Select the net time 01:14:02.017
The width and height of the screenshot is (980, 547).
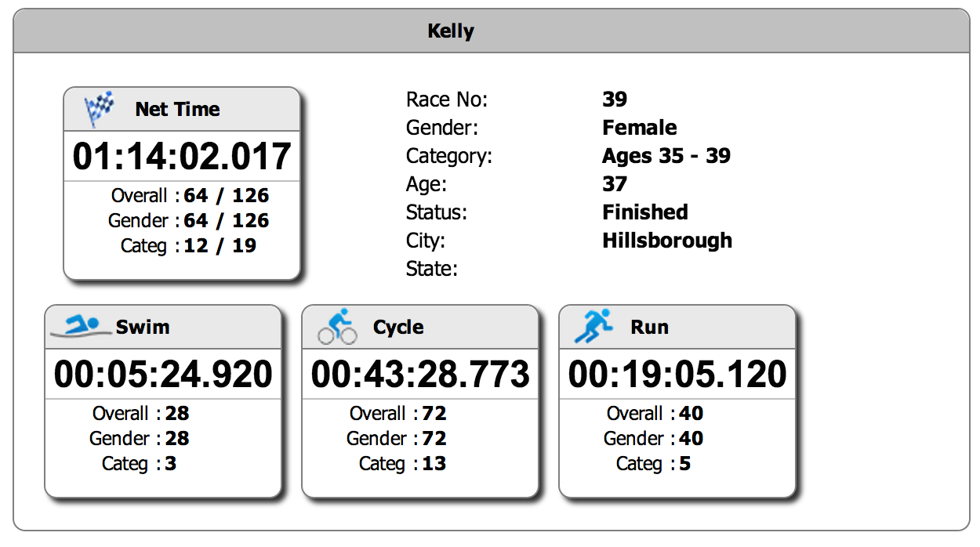182,156
